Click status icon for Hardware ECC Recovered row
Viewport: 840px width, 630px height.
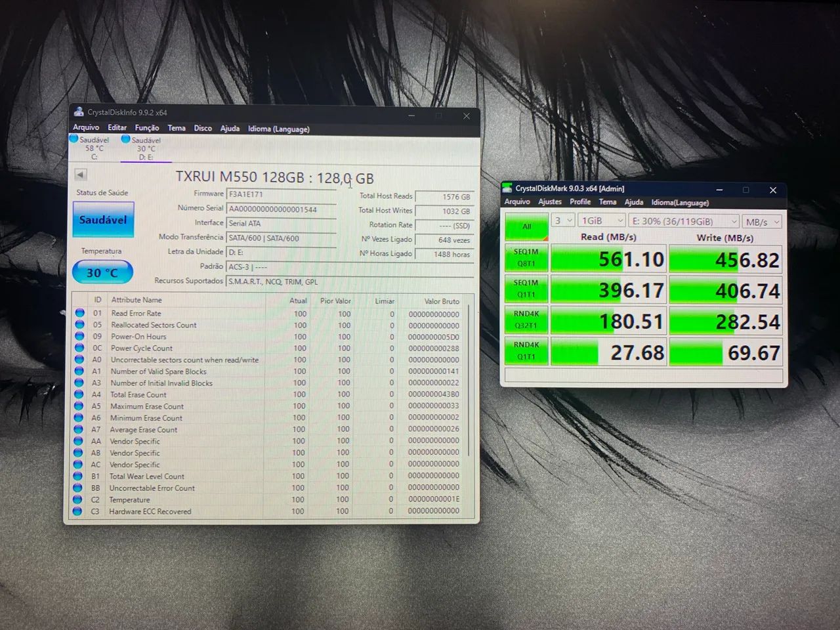click(x=77, y=511)
